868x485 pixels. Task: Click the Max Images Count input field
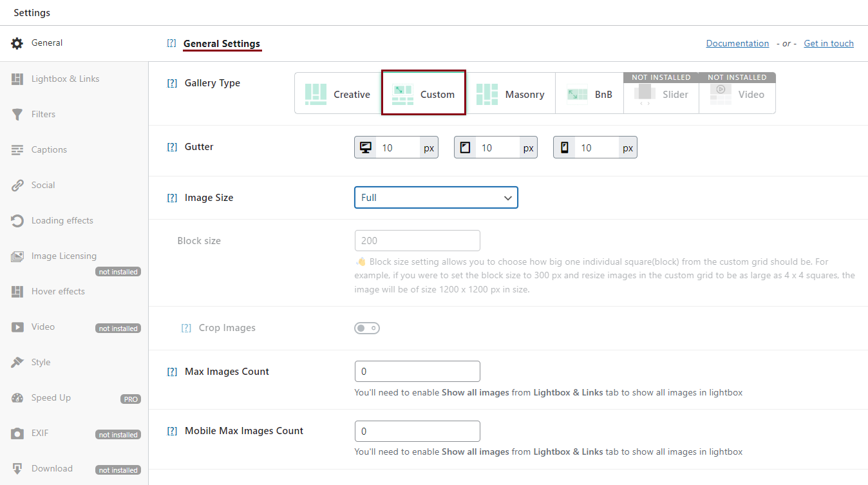(417, 372)
